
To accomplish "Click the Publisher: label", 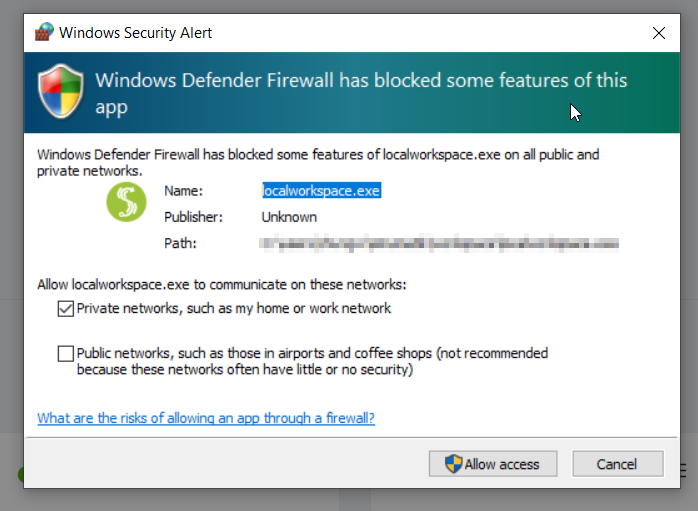I will 193,217.
